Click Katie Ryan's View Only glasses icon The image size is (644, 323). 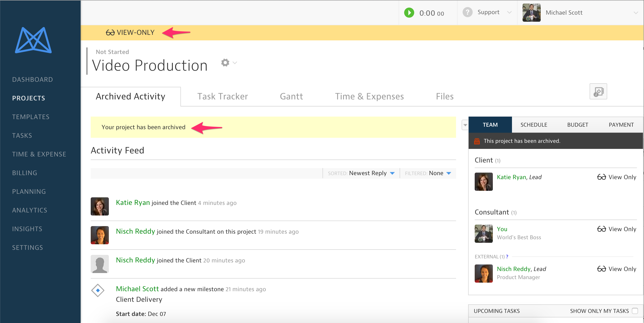tap(601, 177)
